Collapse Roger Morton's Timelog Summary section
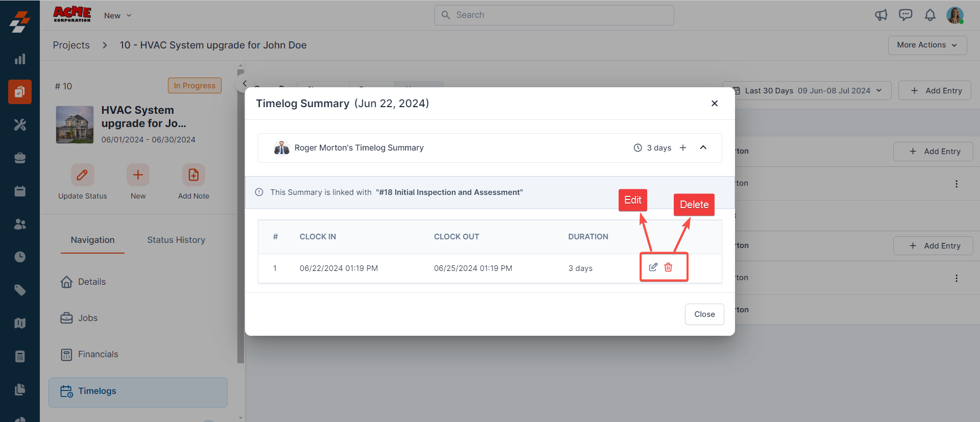Screen dimensions: 980x422 click(703, 148)
